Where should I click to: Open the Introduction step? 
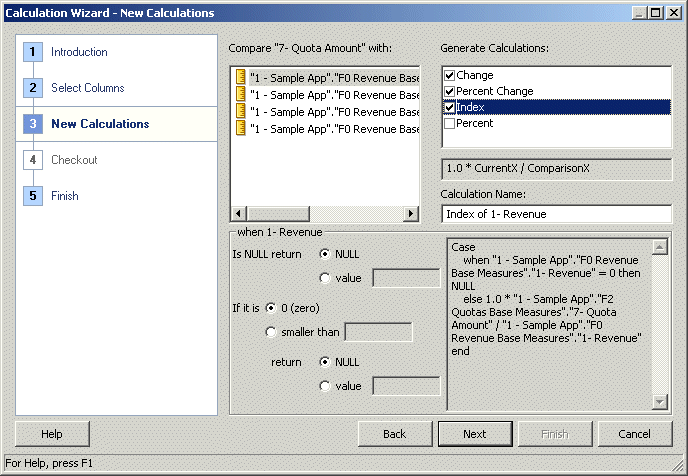(79, 52)
